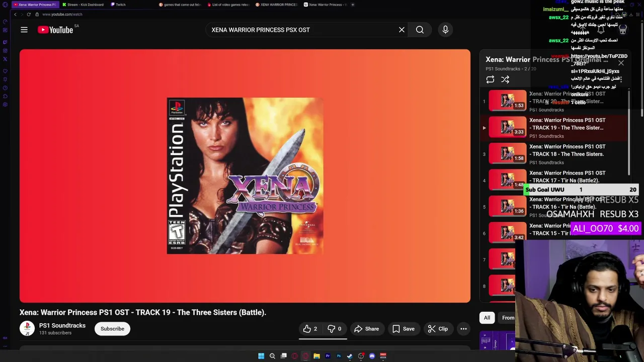Run search with the magnifier button
This screenshot has width=644, height=362.
coord(420,30)
